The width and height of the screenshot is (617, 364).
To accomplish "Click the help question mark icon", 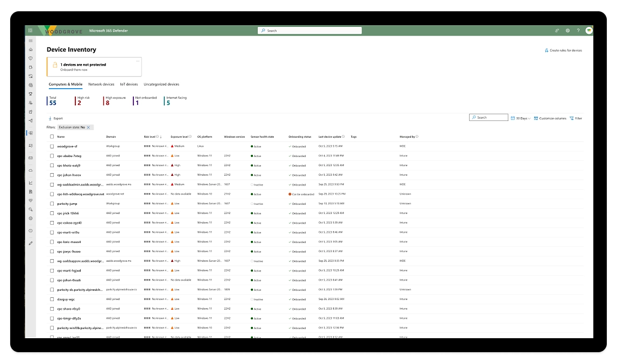I will coord(578,31).
